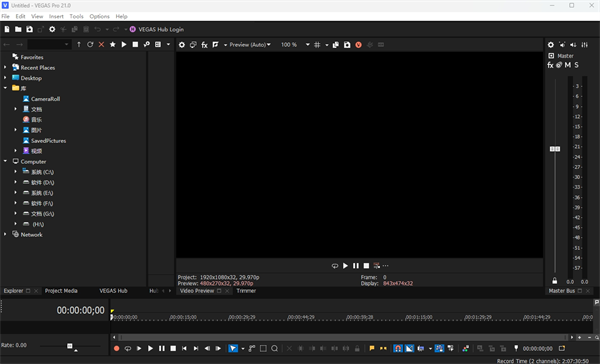Open Master Bus audio properties gear
The width and height of the screenshot is (600, 364).
coord(551,45)
